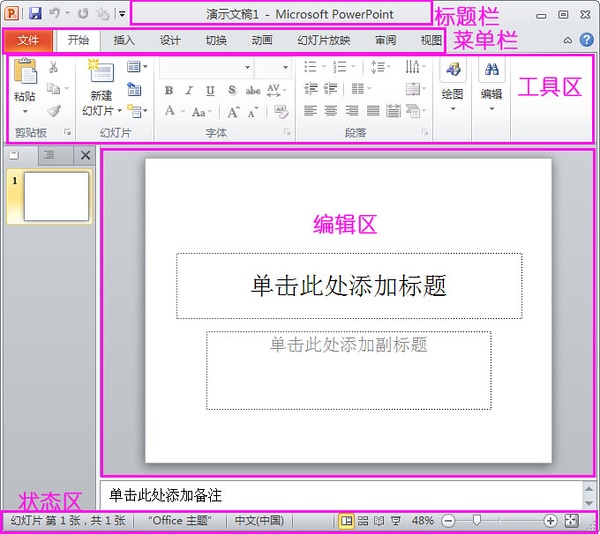
Task: Open Font Color dropdown arrow
Action: pos(183,112)
